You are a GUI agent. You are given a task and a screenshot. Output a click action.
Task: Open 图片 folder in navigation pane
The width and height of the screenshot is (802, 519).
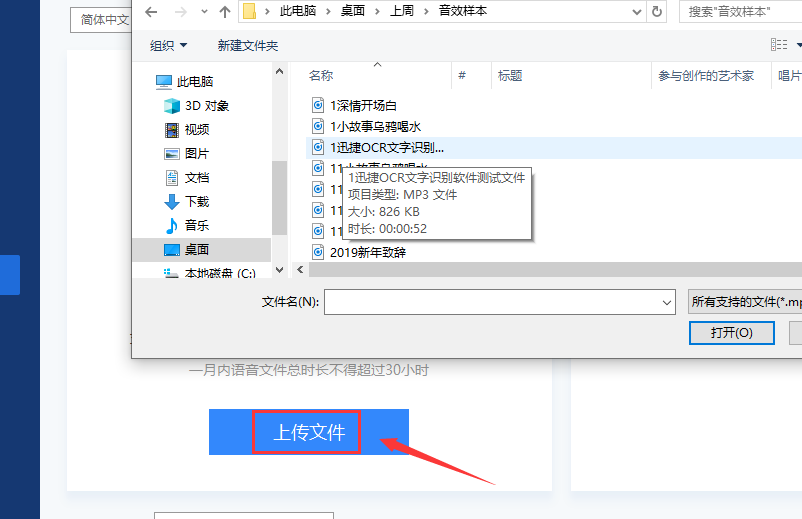coord(197,153)
